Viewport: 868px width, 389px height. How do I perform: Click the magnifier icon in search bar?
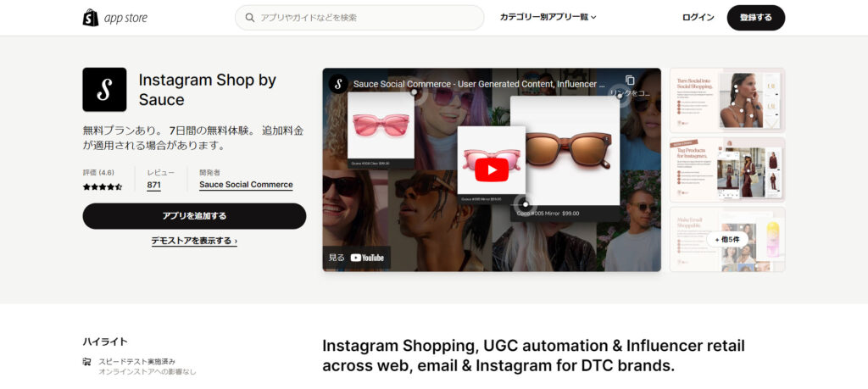(250, 18)
